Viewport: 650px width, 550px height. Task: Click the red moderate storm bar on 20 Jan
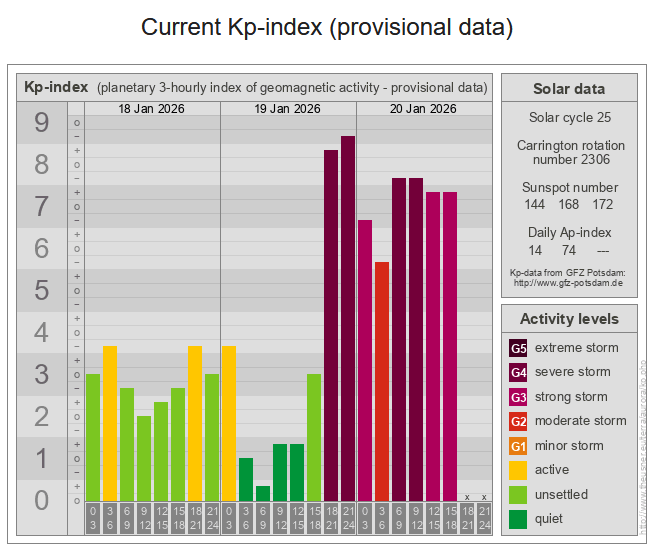coord(382,380)
